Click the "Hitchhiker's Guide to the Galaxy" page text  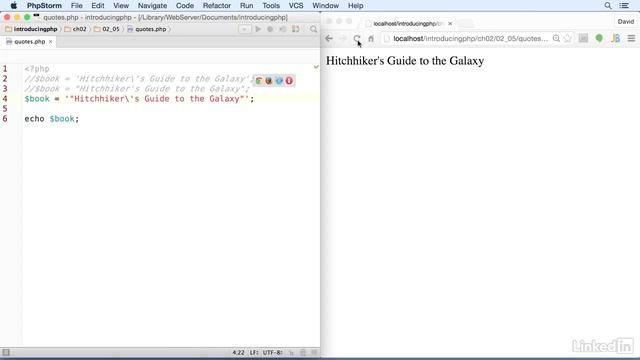click(404, 61)
